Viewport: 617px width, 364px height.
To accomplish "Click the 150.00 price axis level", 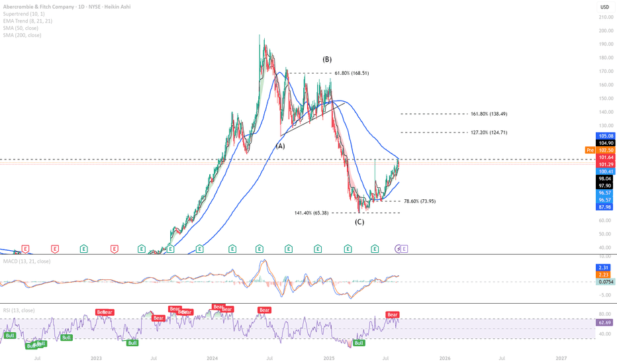I will click(x=606, y=99).
